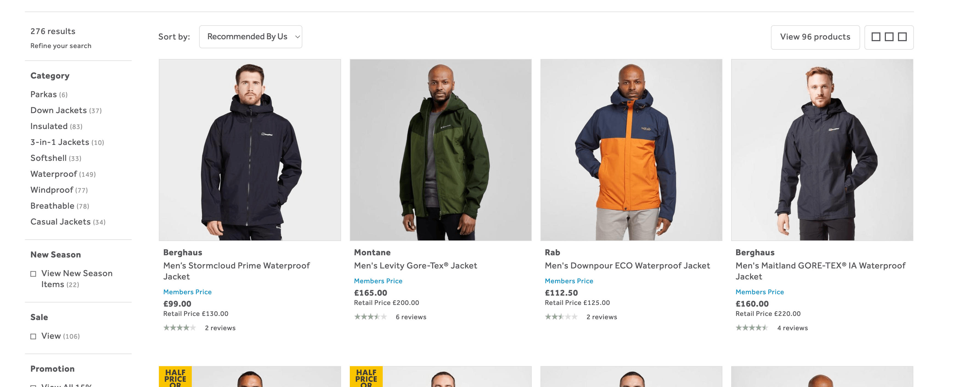
Task: Click the star rating on Berghaus Stormcloud jacket
Action: pos(179,328)
